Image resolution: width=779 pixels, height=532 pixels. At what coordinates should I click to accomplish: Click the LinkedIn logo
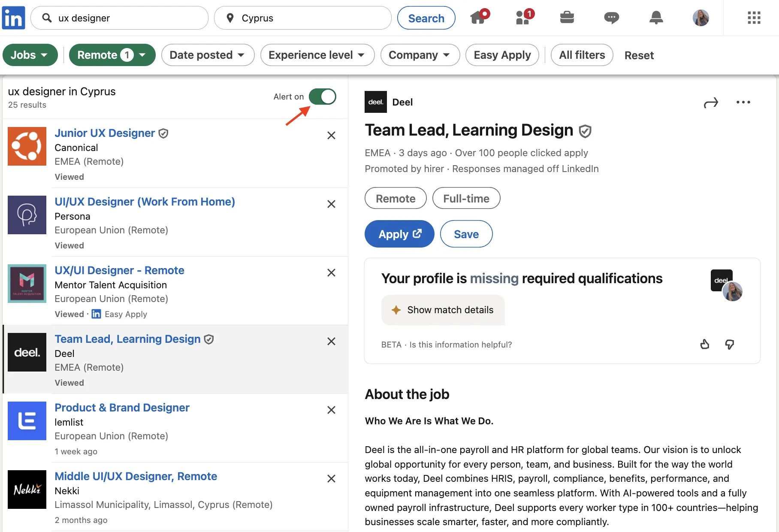click(13, 18)
